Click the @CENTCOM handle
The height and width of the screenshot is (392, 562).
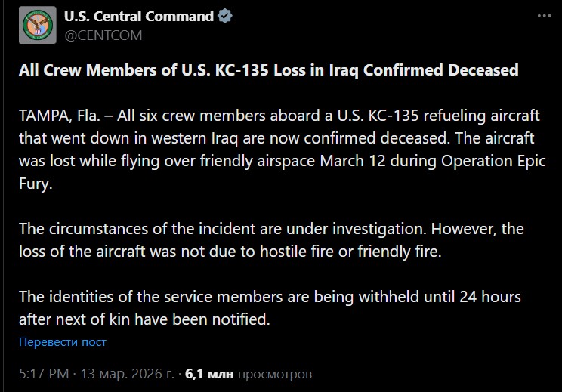[x=103, y=35]
